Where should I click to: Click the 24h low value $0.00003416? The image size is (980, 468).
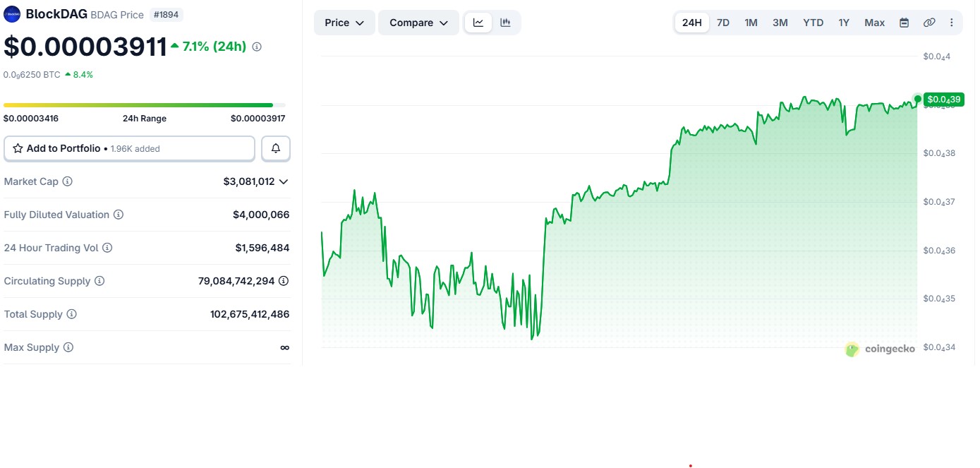click(x=31, y=119)
